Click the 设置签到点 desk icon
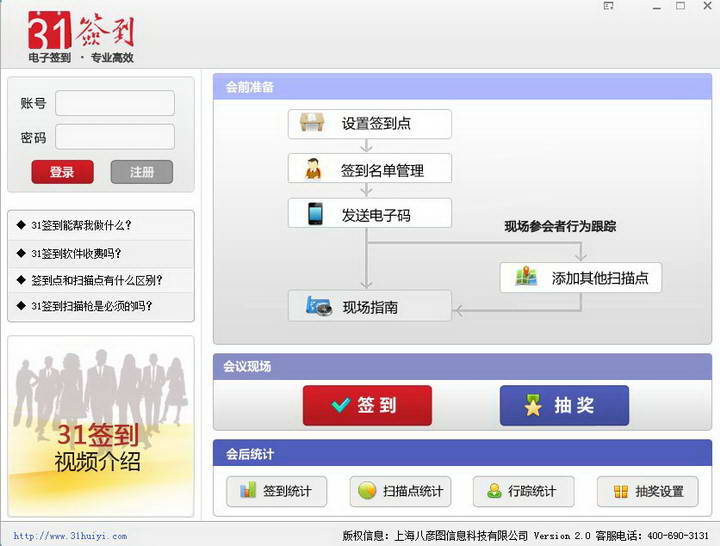The width and height of the screenshot is (720, 546). [x=312, y=124]
